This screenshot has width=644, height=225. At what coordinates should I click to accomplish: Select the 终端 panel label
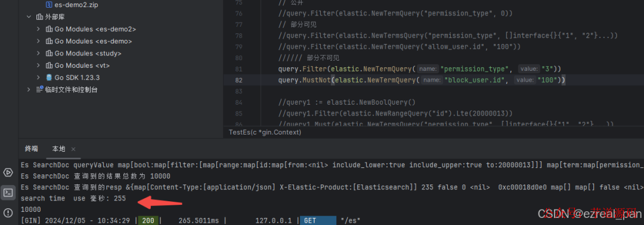[31, 149]
